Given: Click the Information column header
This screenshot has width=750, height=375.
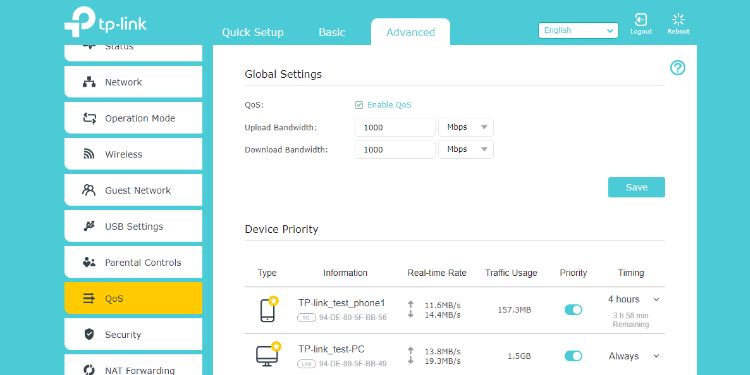Looking at the screenshot, I should click(x=345, y=273).
